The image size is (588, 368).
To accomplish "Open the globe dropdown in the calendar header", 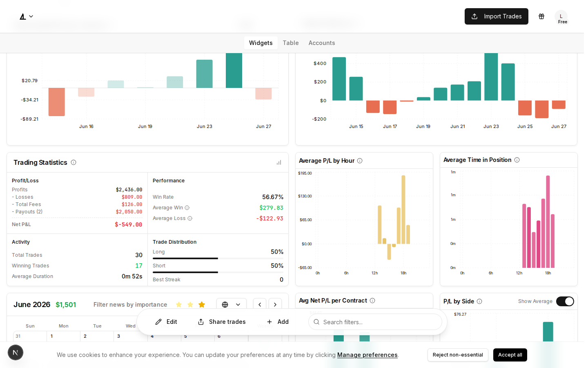I will click(232, 305).
